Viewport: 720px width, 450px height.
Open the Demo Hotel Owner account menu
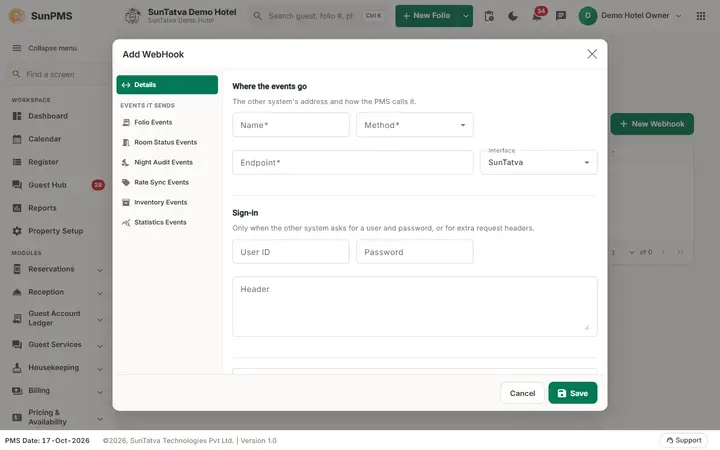[630, 16]
